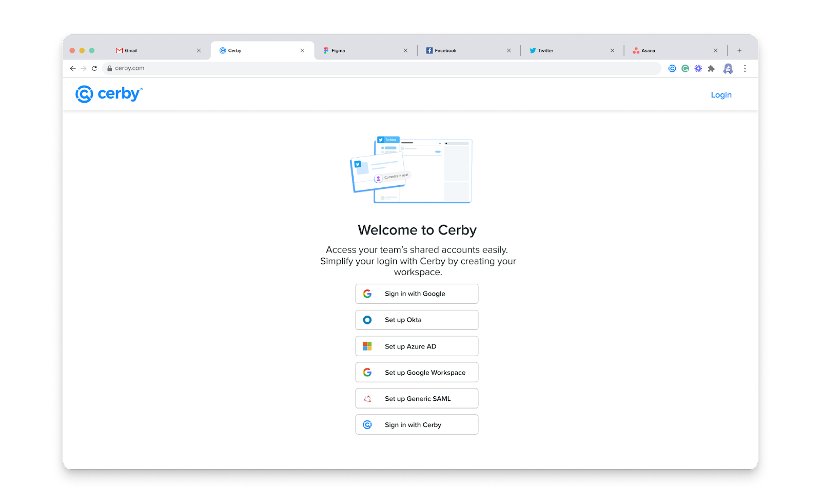
Task: Close the Gmail tab
Action: click(x=199, y=50)
